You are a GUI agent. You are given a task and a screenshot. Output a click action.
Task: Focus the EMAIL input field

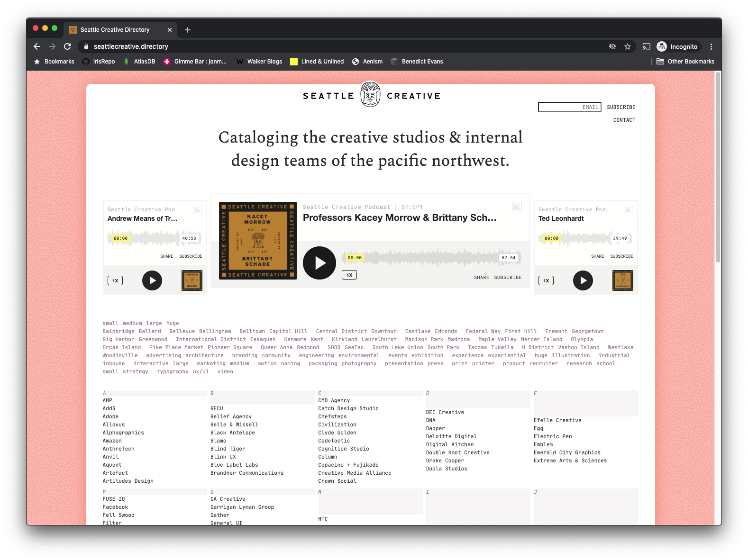(569, 107)
